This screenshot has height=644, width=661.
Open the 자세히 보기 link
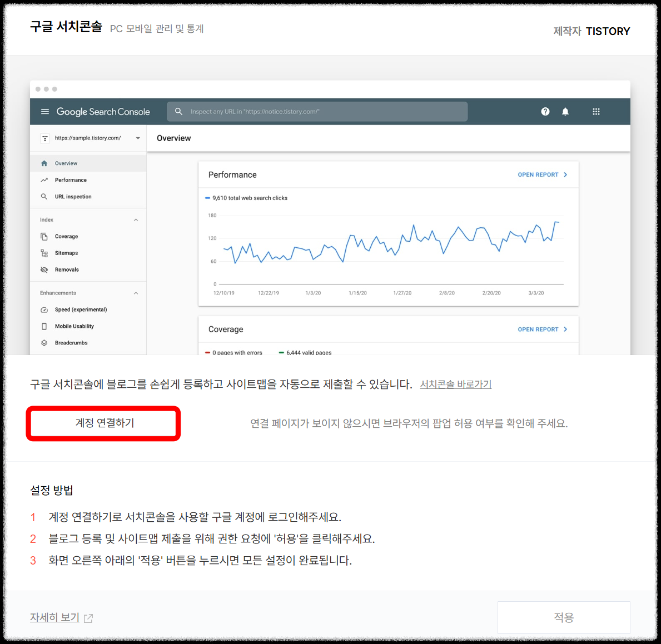coord(54,617)
